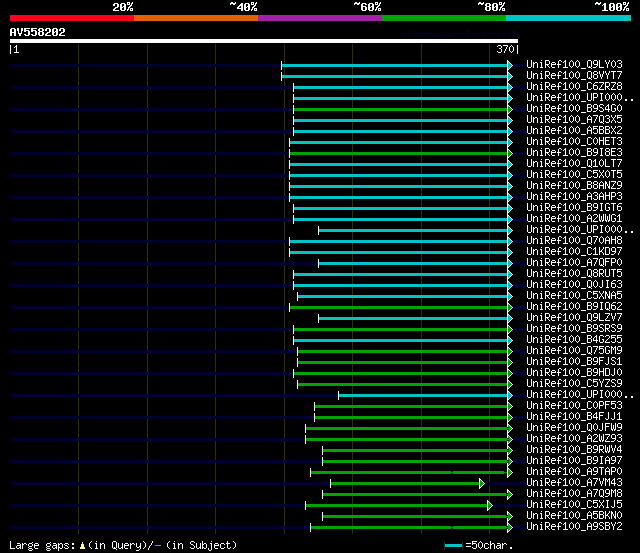The width and height of the screenshot is (640, 553).
Task: Click the green ~80% identity color segment
Action: pyautogui.click(x=444, y=18)
